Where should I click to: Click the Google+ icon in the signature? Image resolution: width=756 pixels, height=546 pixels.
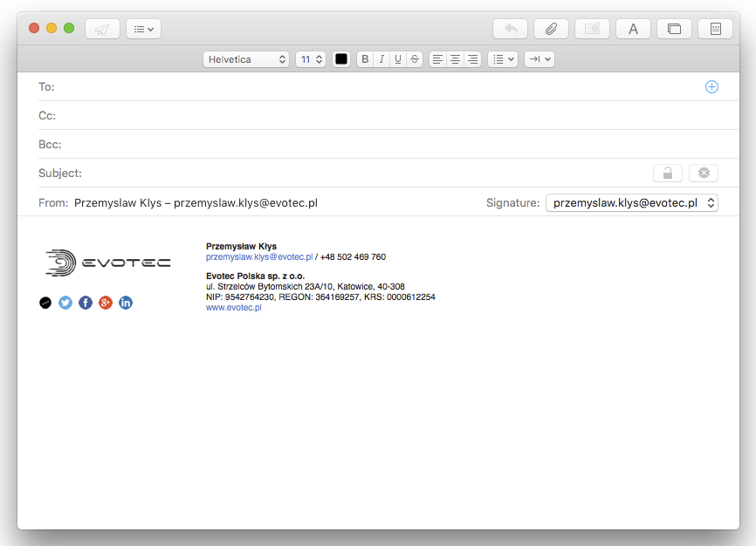point(105,303)
